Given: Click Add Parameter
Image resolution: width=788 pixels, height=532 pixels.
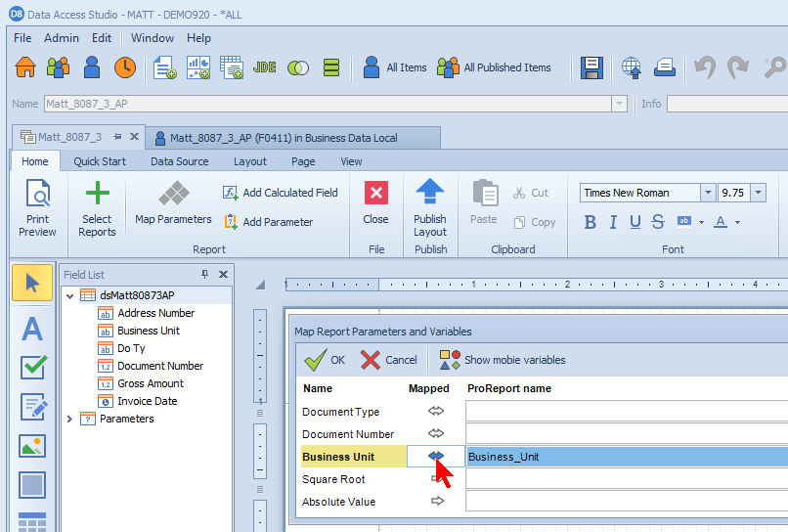Looking at the screenshot, I should coord(268,222).
